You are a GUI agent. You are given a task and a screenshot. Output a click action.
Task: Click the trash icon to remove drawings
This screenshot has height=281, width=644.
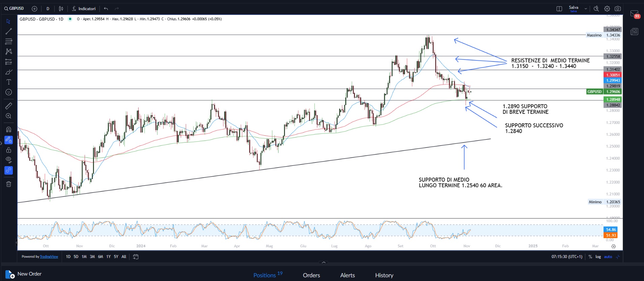[9, 184]
